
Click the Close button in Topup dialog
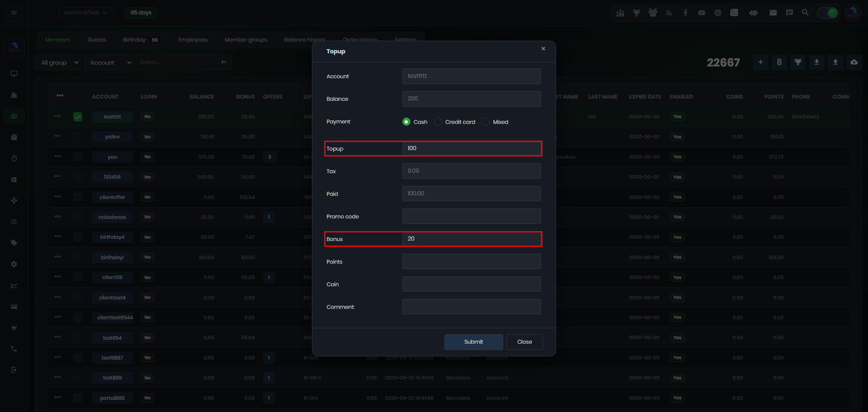[x=524, y=342]
